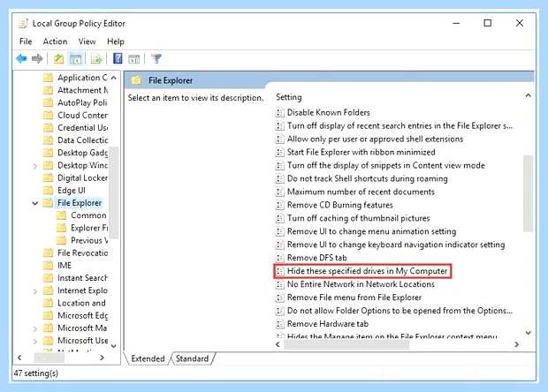Click settings list horizontal scrollbar right arrow
The height and width of the screenshot is (392, 548).
pyautogui.click(x=516, y=344)
